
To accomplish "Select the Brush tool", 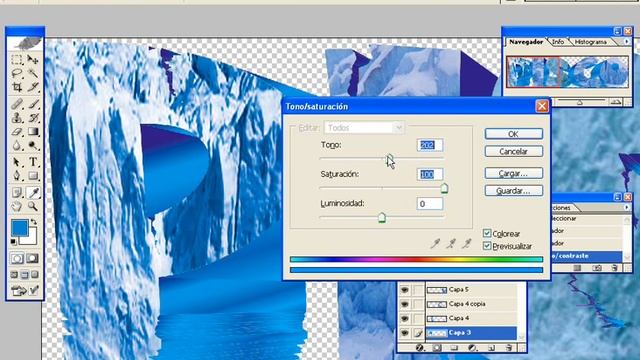I will tap(33, 104).
